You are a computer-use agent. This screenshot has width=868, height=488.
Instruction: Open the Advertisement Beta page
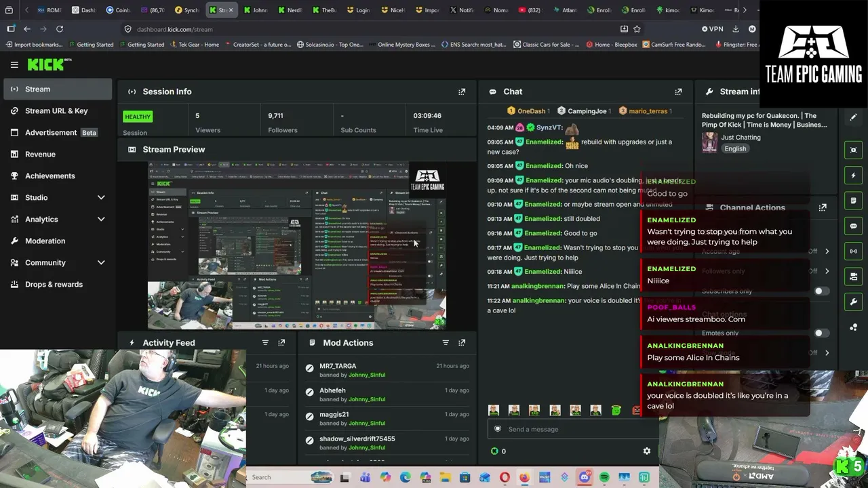click(x=58, y=132)
